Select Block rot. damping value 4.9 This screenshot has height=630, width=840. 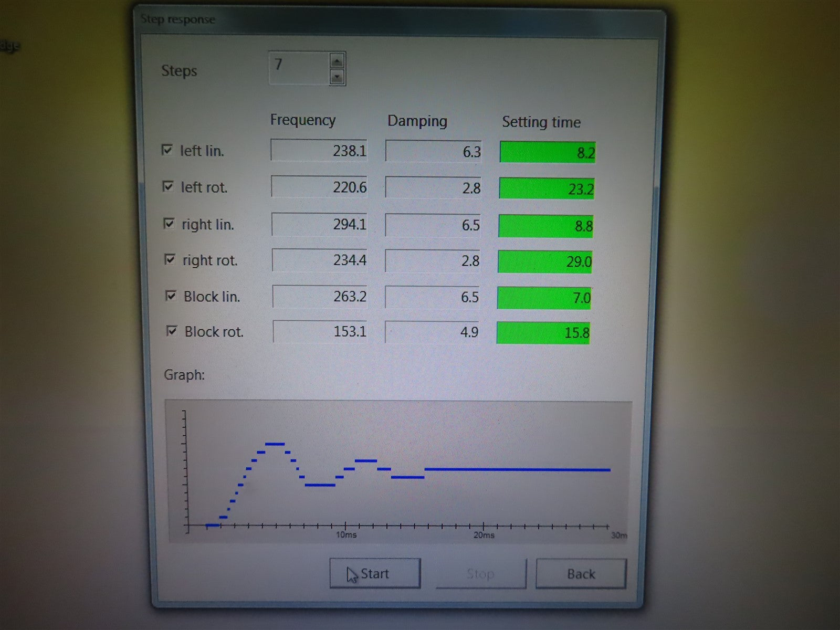point(432,332)
